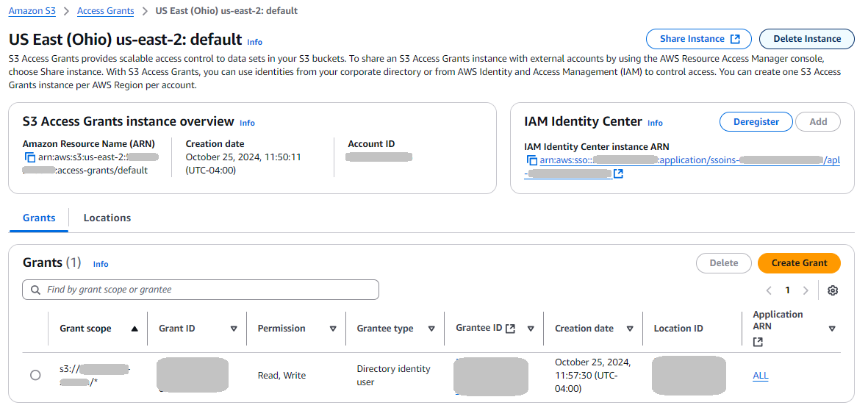The width and height of the screenshot is (868, 408).
Task: Go to next page of grants
Action: pyautogui.click(x=806, y=290)
